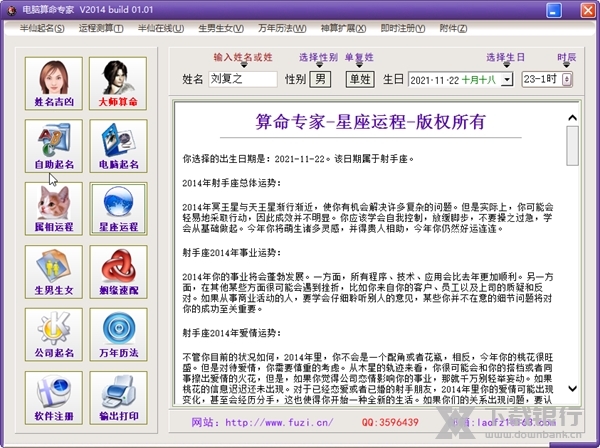This screenshot has height=448, width=600.
Task: Click the QQ:3596439 contact text
Action: [390, 422]
